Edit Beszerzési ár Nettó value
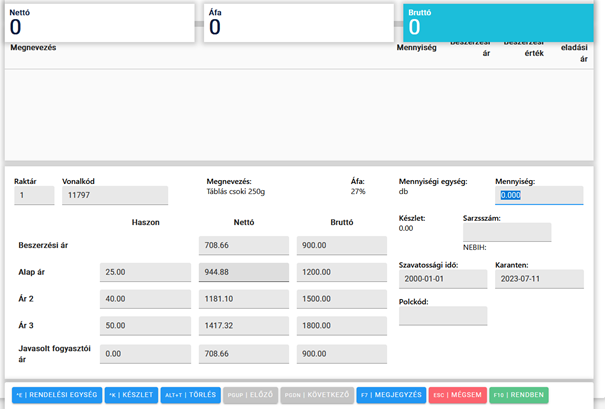Viewport: 605px width, 409px height. point(243,245)
